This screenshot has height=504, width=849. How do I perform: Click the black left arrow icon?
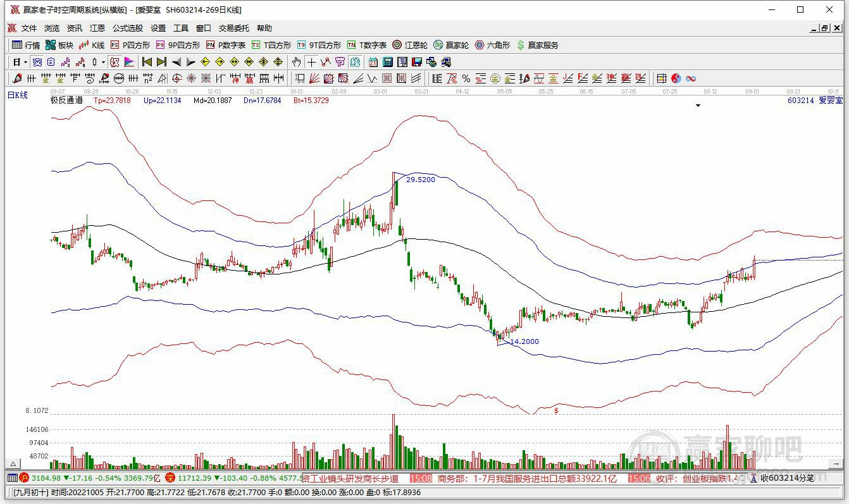[x=177, y=62]
